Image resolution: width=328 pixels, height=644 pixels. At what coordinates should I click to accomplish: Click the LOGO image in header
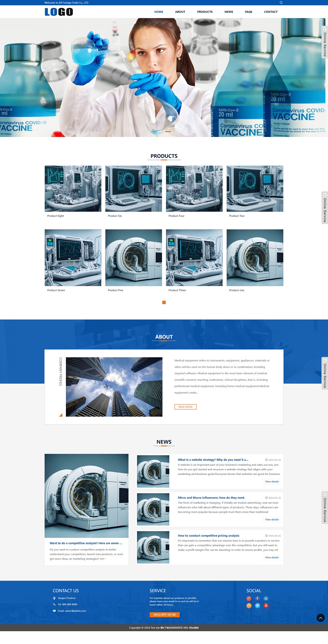59,12
